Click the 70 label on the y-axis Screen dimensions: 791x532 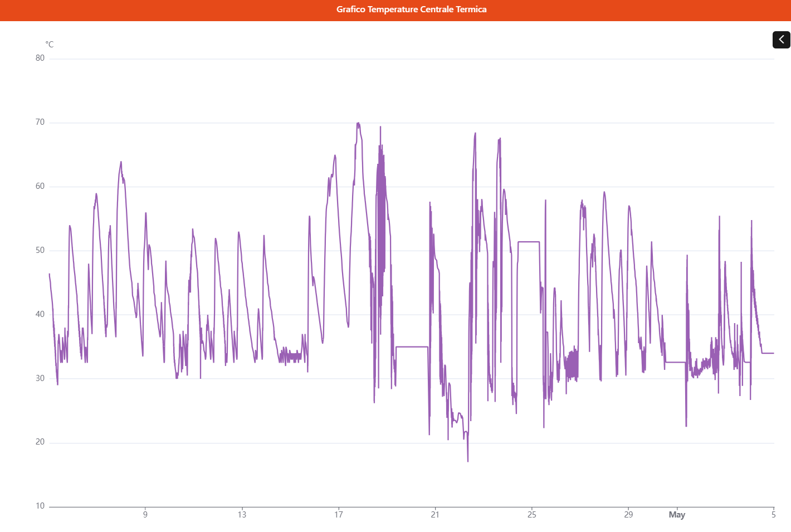pyautogui.click(x=40, y=122)
